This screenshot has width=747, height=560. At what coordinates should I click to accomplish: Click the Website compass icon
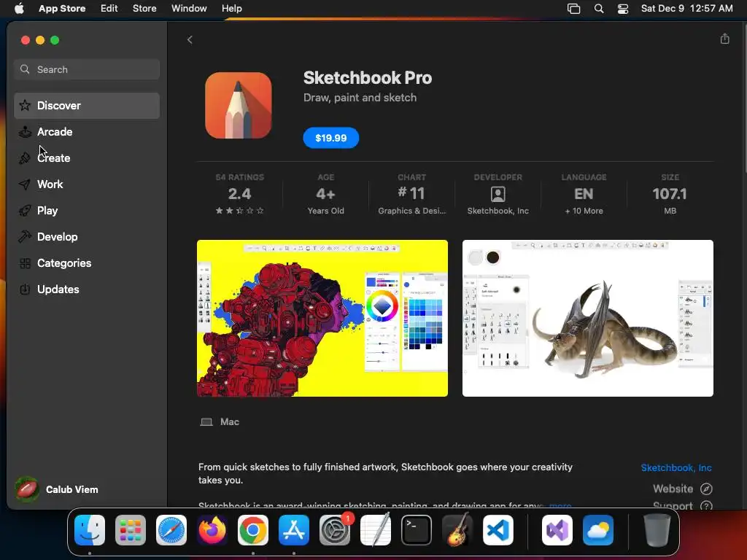(706, 489)
